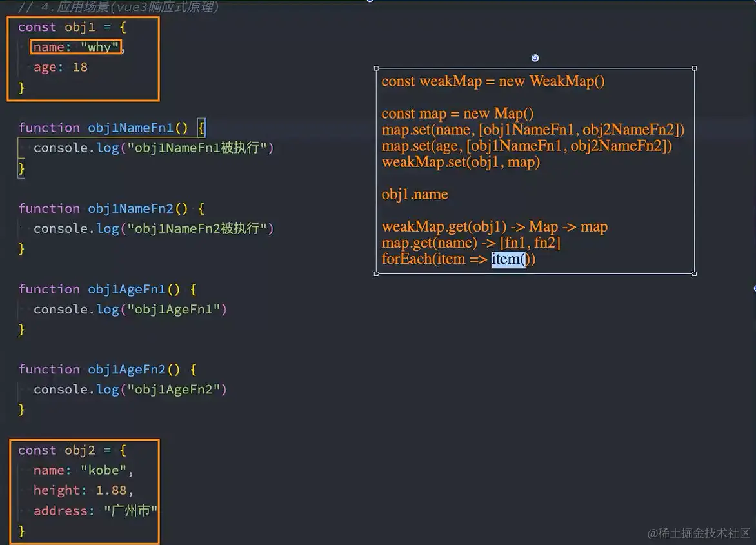This screenshot has width=756, height=545.
Task: Click the top-left corner handle of the text box
Action: click(x=376, y=68)
